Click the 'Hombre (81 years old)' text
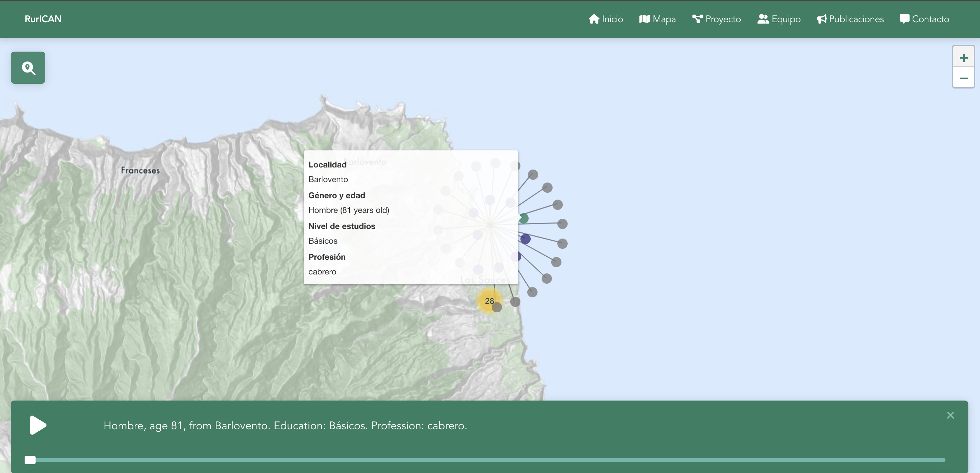This screenshot has height=473, width=980. pyautogui.click(x=348, y=210)
